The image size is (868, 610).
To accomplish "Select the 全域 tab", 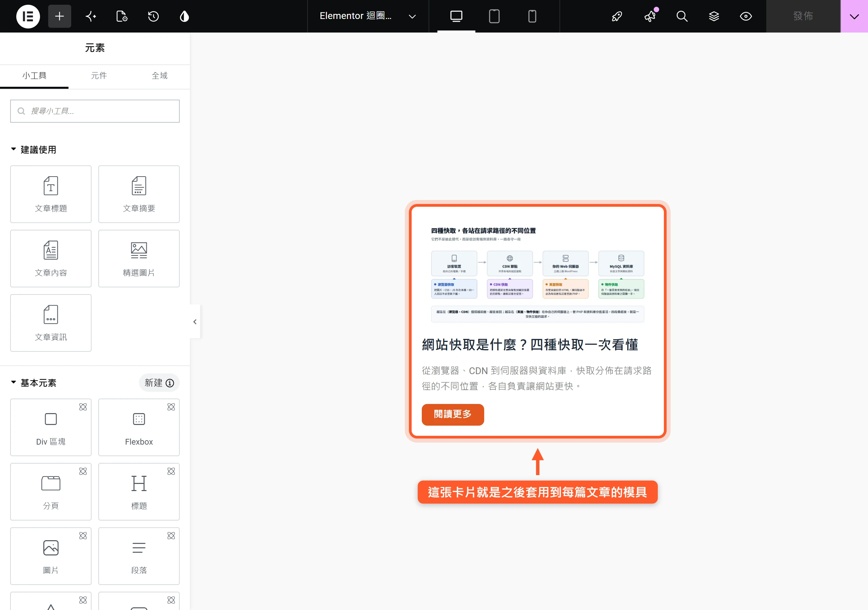I will coord(160,76).
